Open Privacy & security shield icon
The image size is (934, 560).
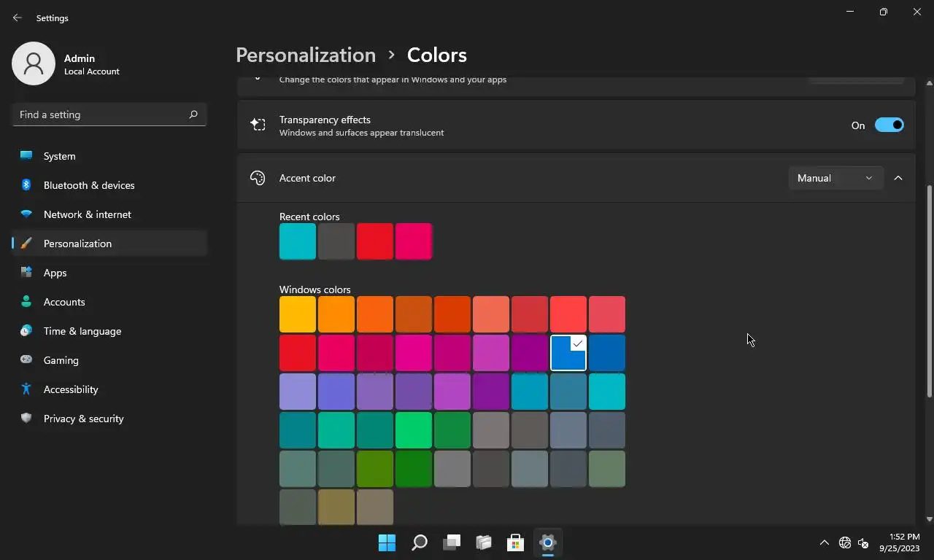(x=26, y=419)
